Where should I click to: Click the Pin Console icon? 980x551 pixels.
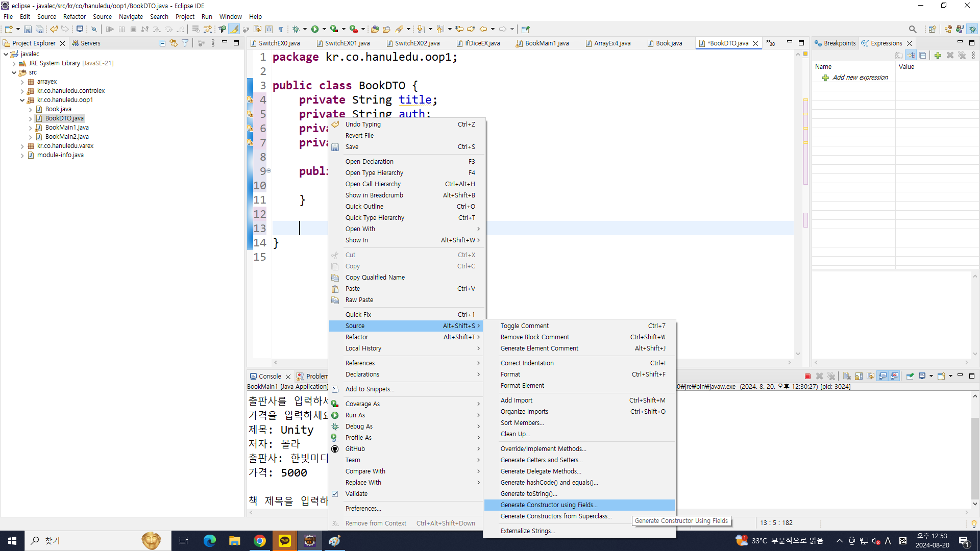pyautogui.click(x=910, y=377)
